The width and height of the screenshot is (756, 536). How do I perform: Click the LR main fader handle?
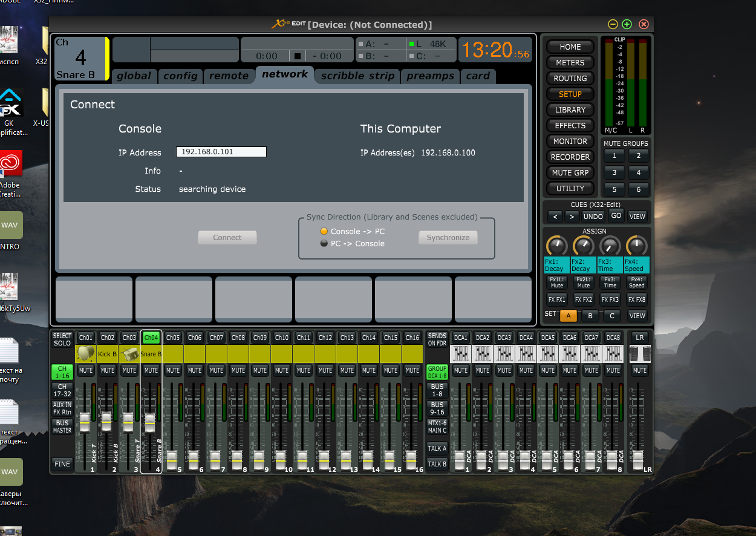click(637, 460)
